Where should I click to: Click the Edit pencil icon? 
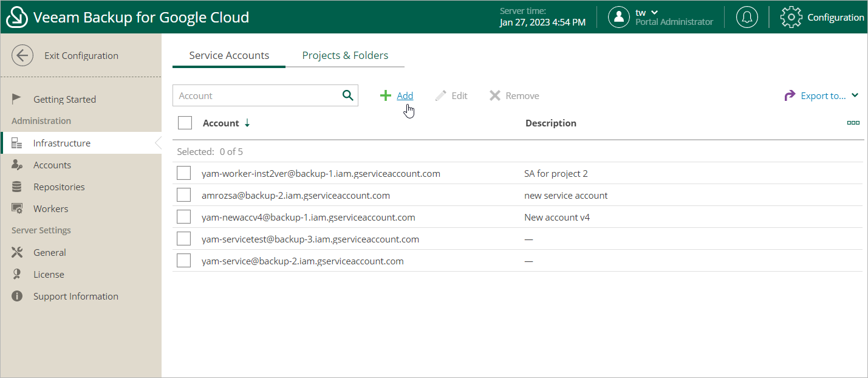point(441,95)
